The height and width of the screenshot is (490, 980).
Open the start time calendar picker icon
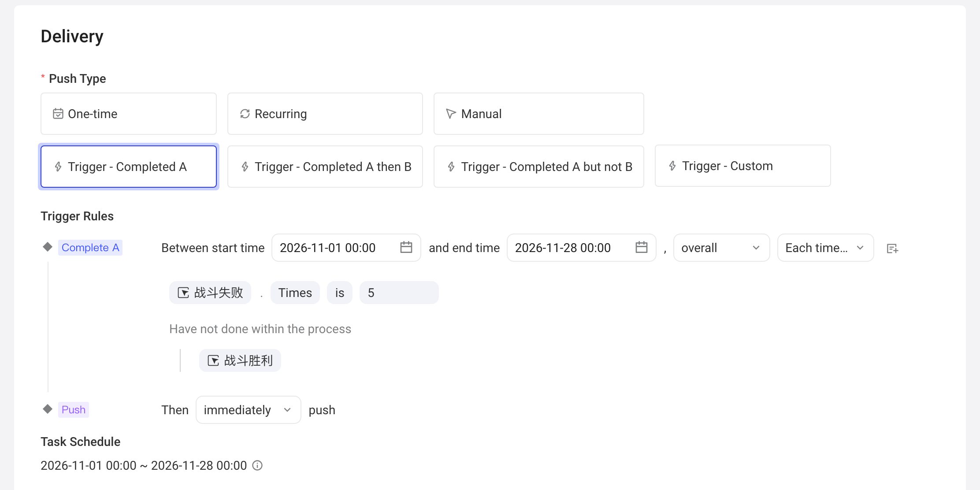406,247
